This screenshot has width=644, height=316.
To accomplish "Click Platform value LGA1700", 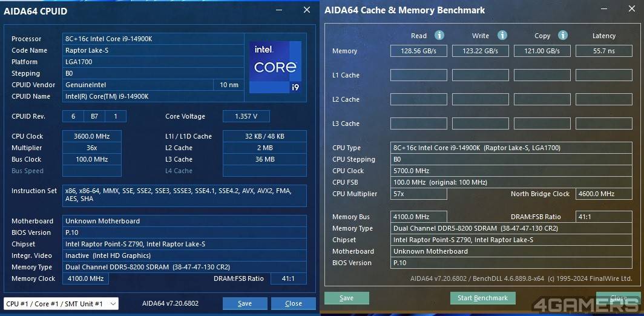I will tap(153, 62).
